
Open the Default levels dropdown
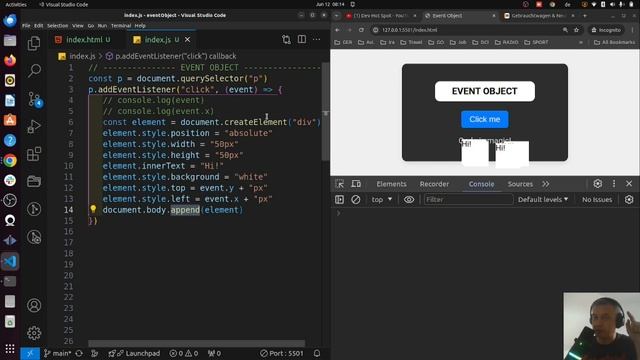pos(543,200)
